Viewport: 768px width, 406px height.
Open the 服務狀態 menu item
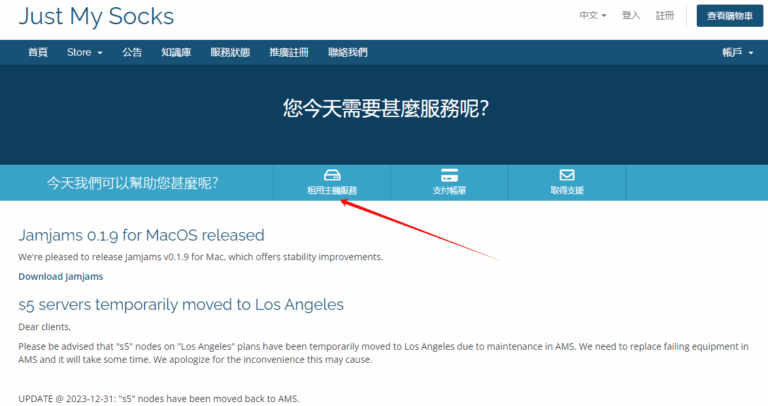point(230,52)
